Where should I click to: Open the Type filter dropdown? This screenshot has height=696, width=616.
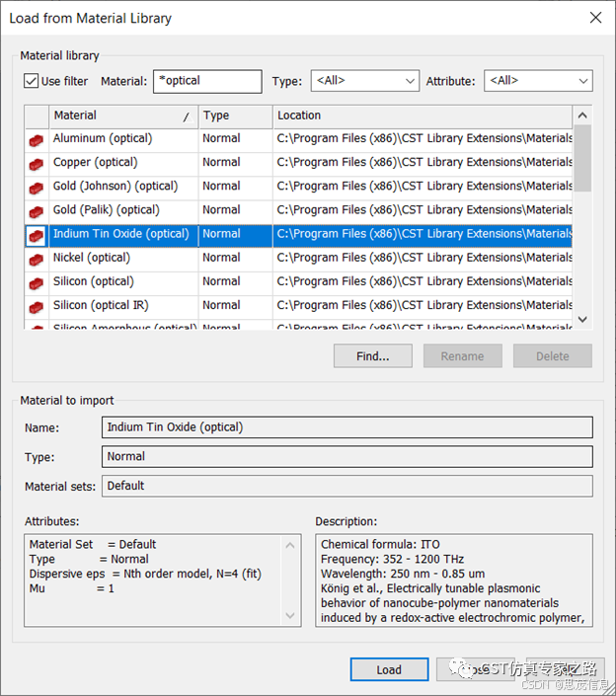click(365, 81)
